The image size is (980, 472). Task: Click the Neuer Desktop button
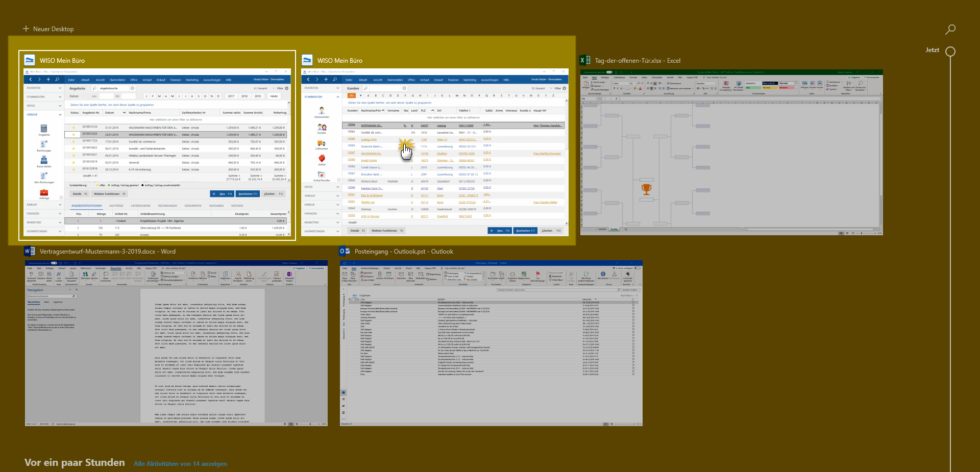click(48, 29)
